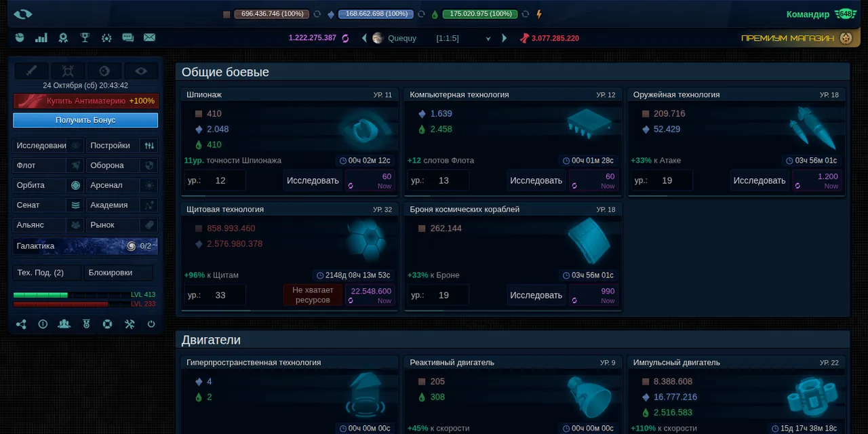Click Исследовать for Шпионаж

click(x=313, y=180)
